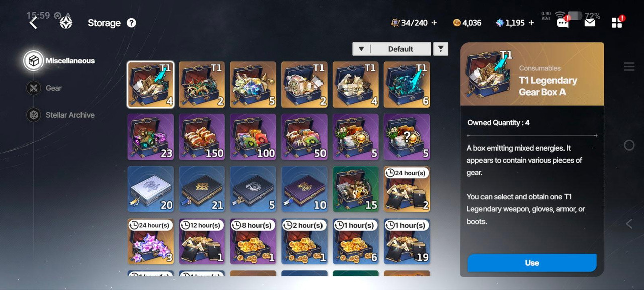This screenshot has width=644, height=290.
Task: Toggle sort order arrow beside Default
Action: tap(361, 49)
